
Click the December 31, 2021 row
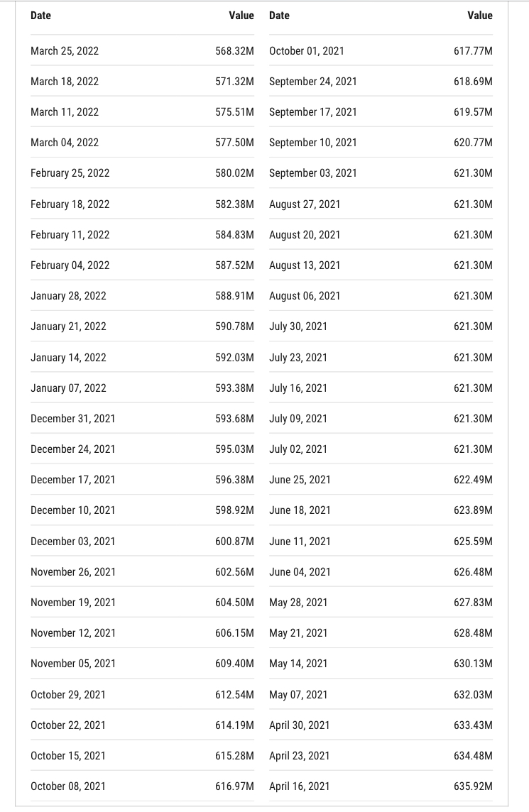[x=143, y=419]
